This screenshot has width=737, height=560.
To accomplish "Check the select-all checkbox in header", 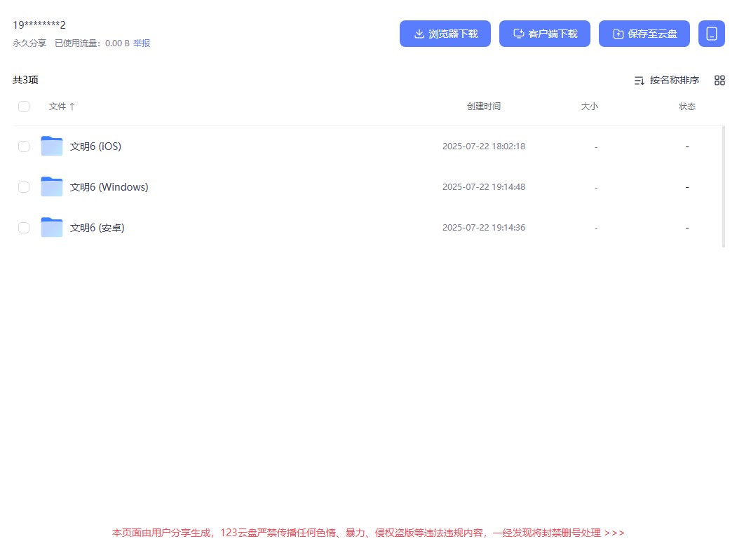I will pyautogui.click(x=24, y=106).
